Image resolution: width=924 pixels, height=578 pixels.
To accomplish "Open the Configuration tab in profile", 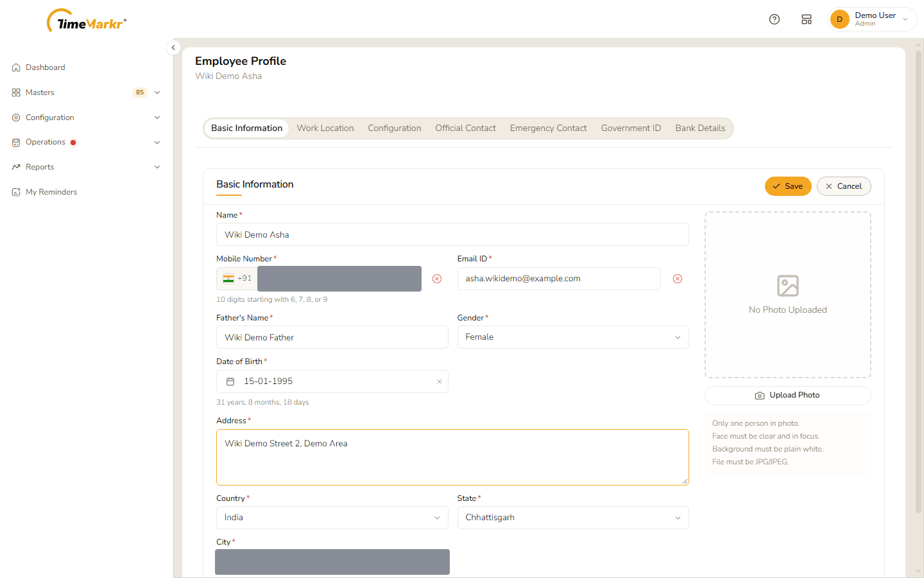I will [x=395, y=128].
